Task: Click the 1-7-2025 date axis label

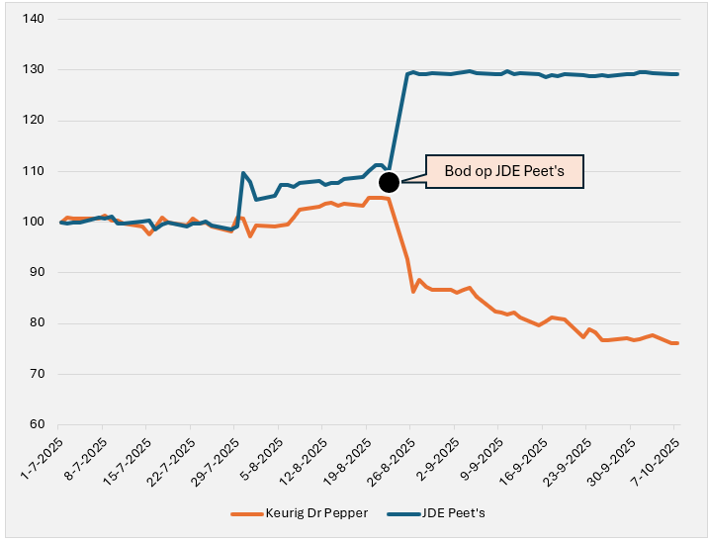Action: [x=44, y=455]
